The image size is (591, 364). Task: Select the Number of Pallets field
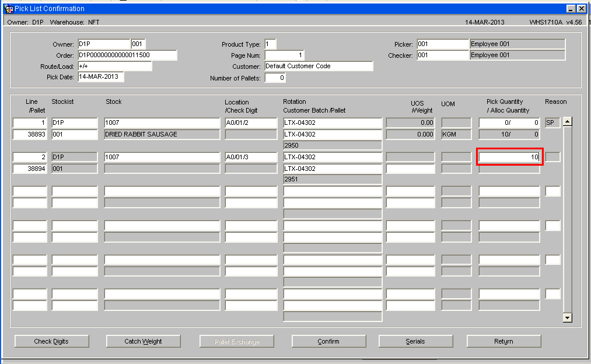(x=275, y=78)
